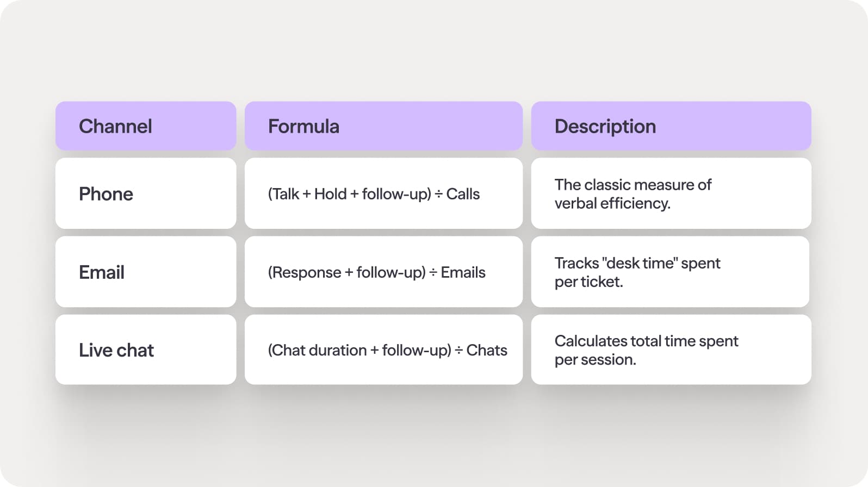Viewport: 868px width, 487px height.
Task: Click the word "Chats" in Live chat formula
Action: (x=486, y=351)
